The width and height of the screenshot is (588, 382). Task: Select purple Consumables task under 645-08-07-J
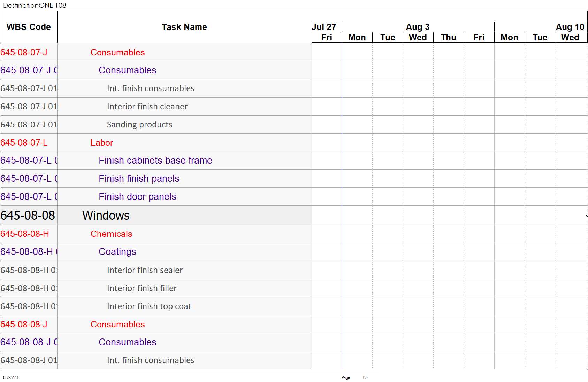pos(128,70)
